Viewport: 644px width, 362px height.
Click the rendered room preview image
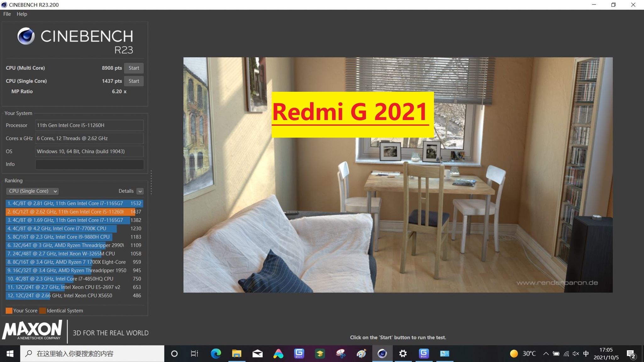[x=398, y=175]
